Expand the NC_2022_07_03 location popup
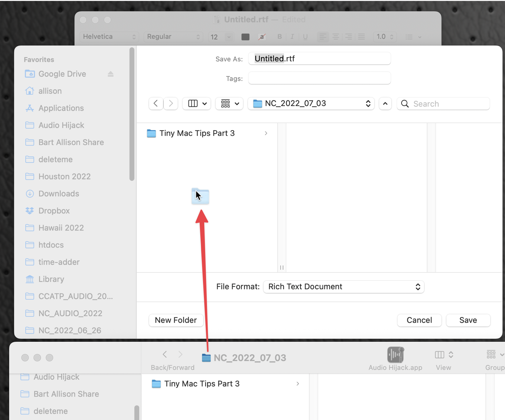Viewport: 505px width, 420px height. [311, 104]
